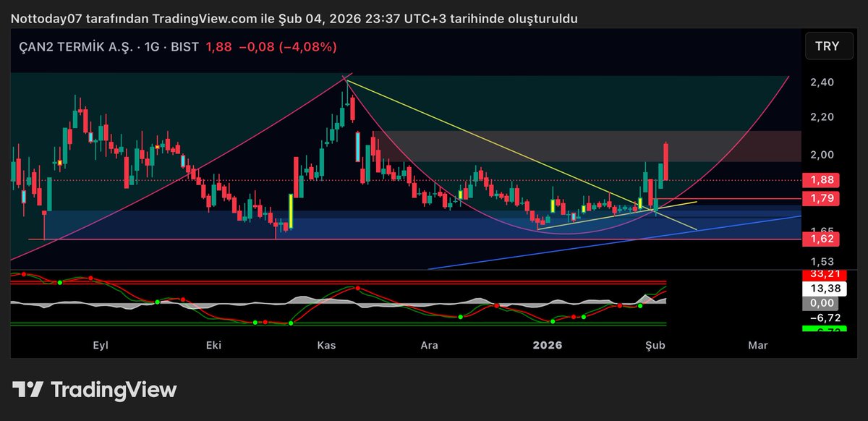
Task: Click the Mar month on time axis
Action: [x=758, y=346]
